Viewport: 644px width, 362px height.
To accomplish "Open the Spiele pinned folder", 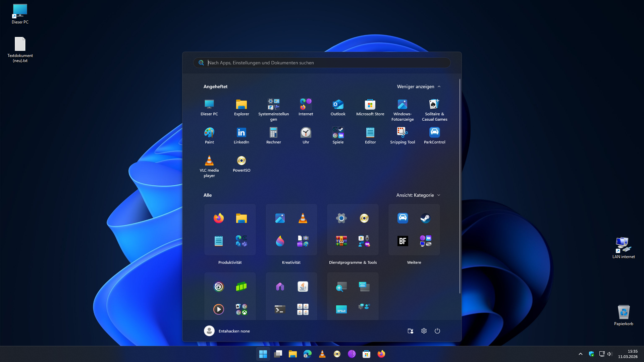I will pos(338,136).
